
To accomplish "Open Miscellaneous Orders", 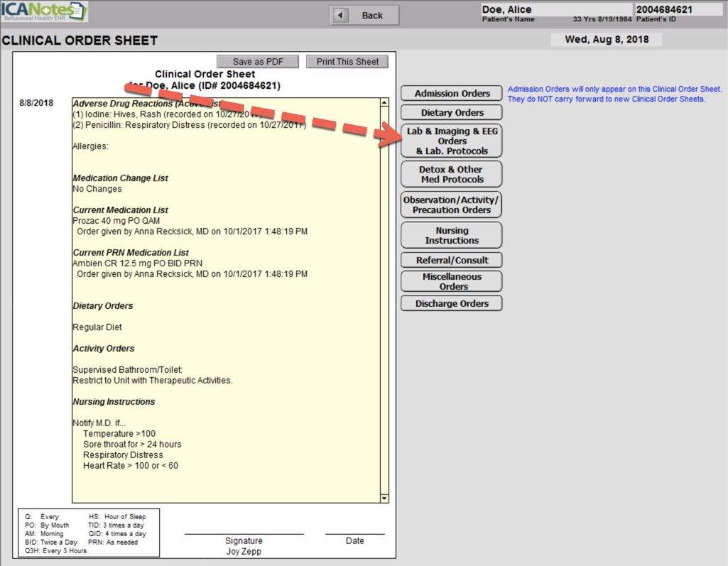I will click(452, 281).
